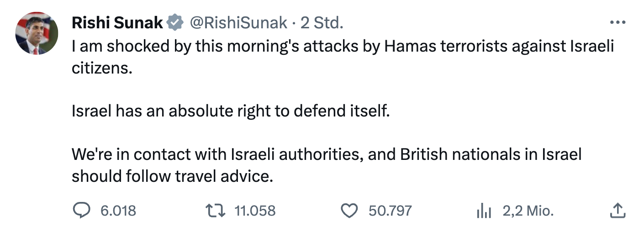The image size is (644, 233).
Task: Click the Rishi Sunak display name
Action: click(117, 22)
